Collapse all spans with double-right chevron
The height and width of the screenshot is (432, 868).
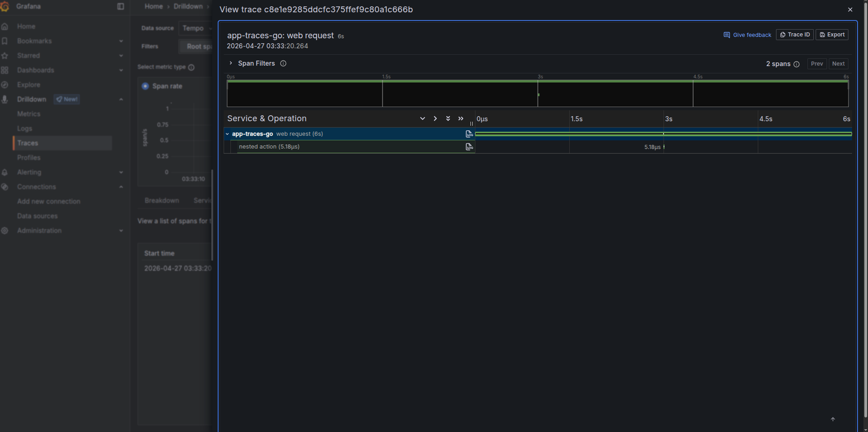461,118
